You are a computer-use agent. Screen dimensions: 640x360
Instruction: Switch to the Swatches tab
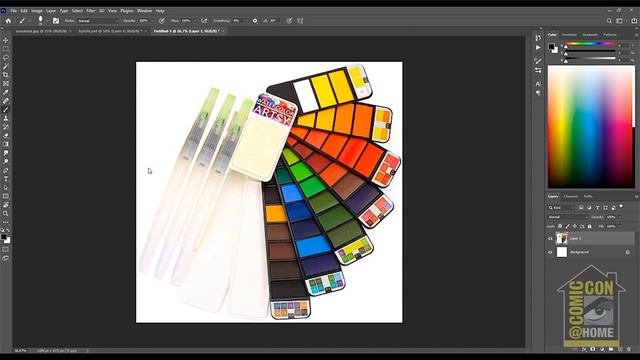click(x=569, y=35)
